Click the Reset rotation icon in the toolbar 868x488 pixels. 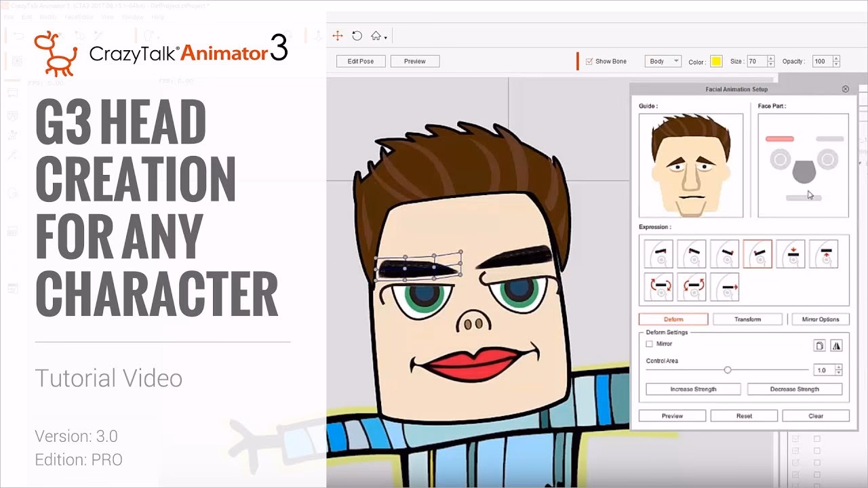click(x=356, y=35)
